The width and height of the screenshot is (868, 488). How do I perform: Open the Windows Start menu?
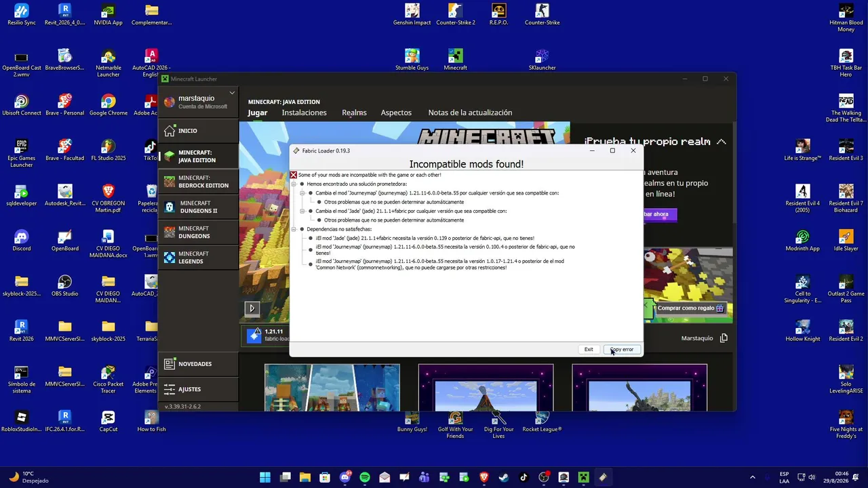click(265, 477)
